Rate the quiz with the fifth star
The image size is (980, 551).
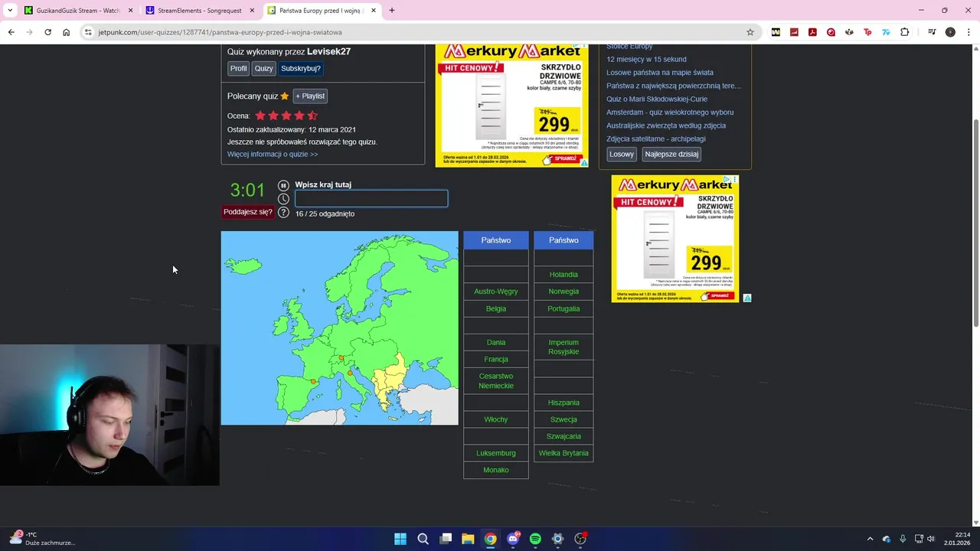pos(312,116)
